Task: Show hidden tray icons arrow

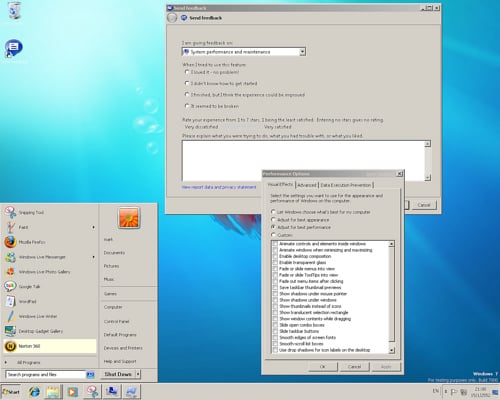Action: click(446, 391)
